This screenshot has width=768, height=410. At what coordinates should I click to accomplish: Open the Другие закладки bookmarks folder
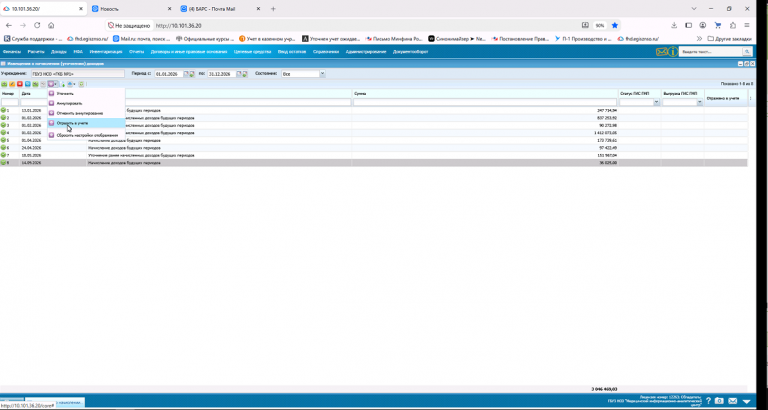point(729,39)
